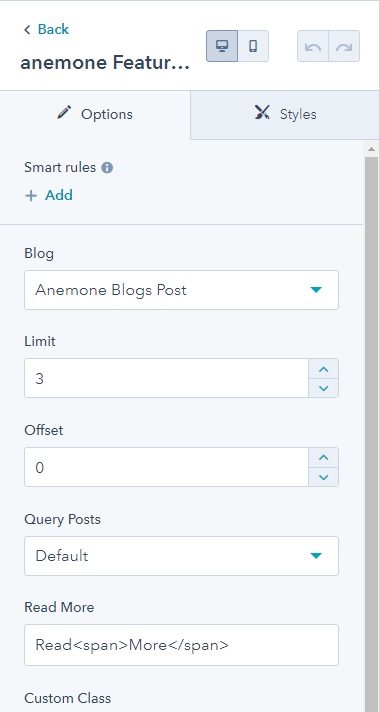
Task: Open the Options tab
Action: coord(95,115)
